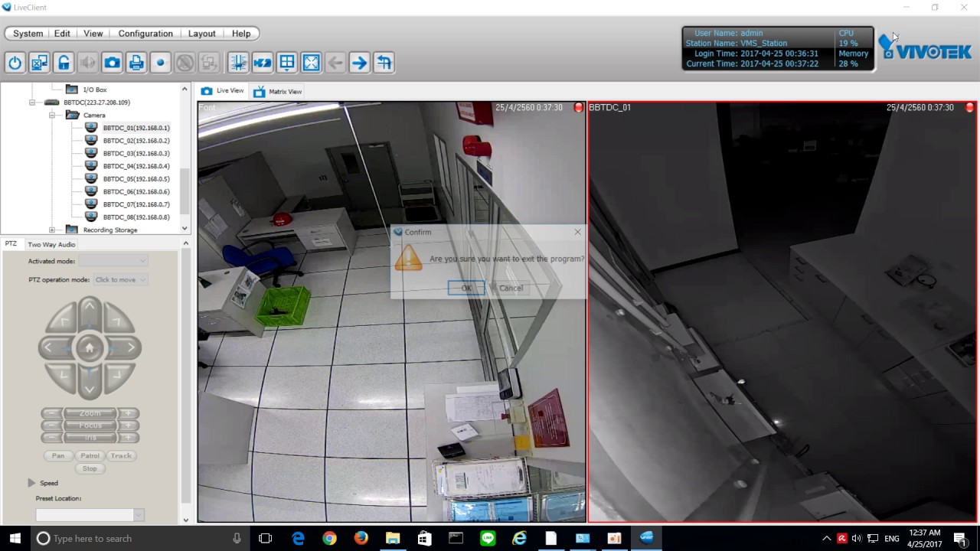980x551 pixels.
Task: Click the PTZ home button
Action: (90, 348)
